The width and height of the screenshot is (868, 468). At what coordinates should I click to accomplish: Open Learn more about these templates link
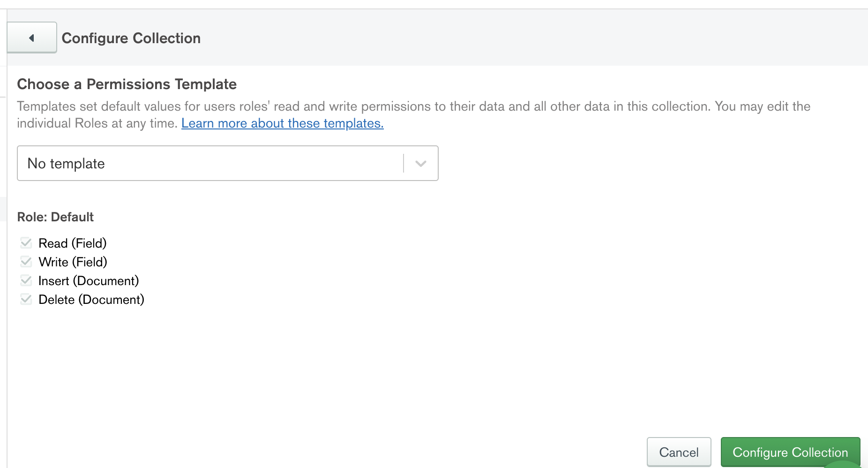[282, 123]
